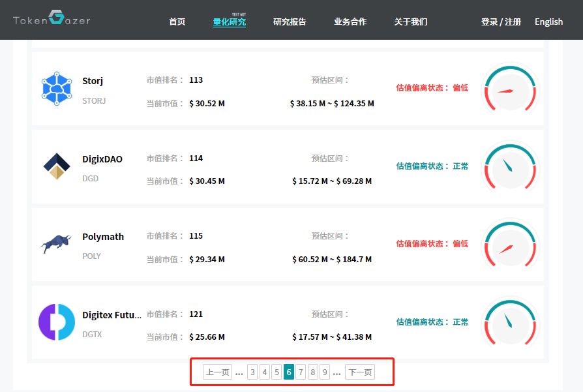Click DigixDAO status 估值偏离状态: 正常

432,166
